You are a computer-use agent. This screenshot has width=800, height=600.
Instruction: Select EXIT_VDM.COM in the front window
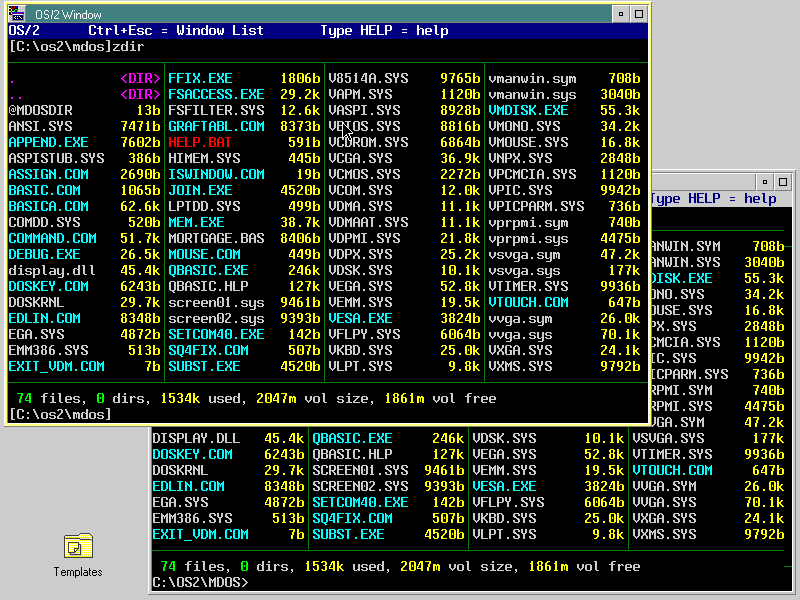56,366
